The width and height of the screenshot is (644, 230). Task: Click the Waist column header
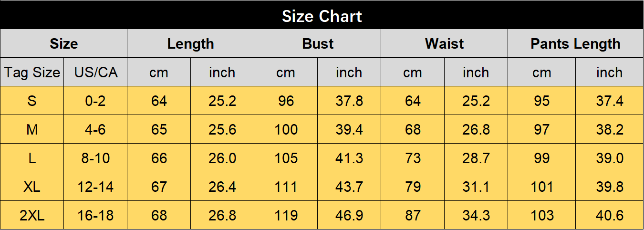pos(445,44)
